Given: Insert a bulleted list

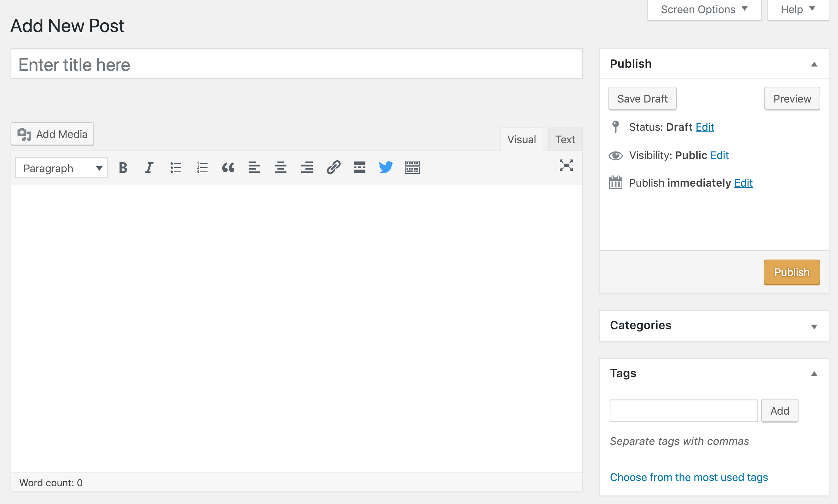Looking at the screenshot, I should coord(175,168).
